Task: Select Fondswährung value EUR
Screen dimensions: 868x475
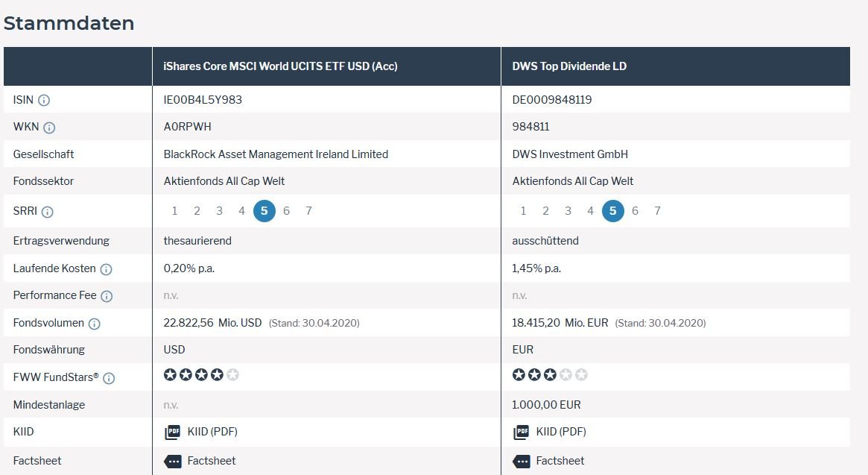Action: coord(522,350)
